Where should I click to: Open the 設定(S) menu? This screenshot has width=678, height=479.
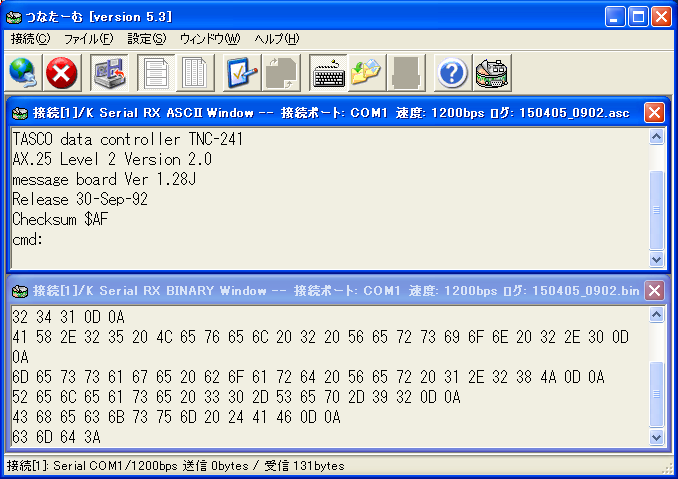click(x=147, y=39)
